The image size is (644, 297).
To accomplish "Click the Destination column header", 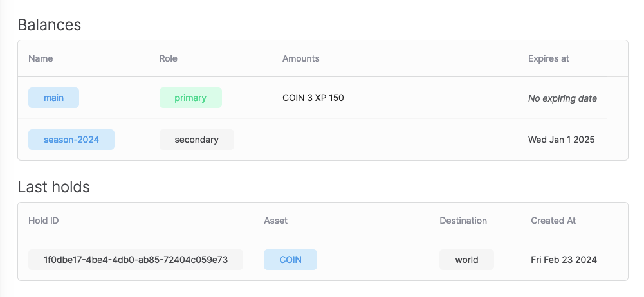I will coord(463,221).
